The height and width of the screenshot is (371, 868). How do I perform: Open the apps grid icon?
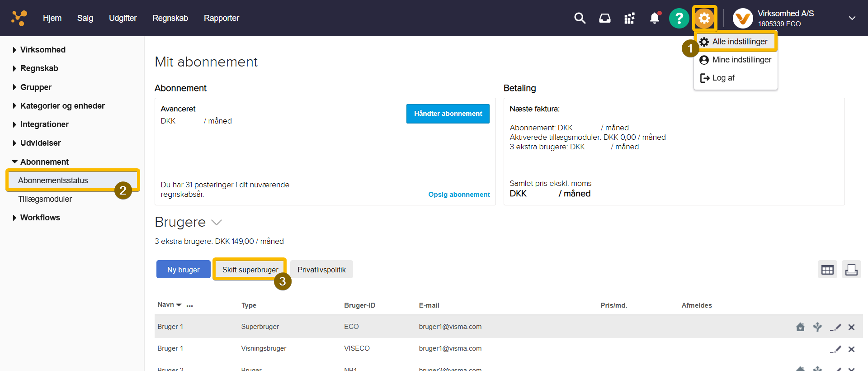629,18
